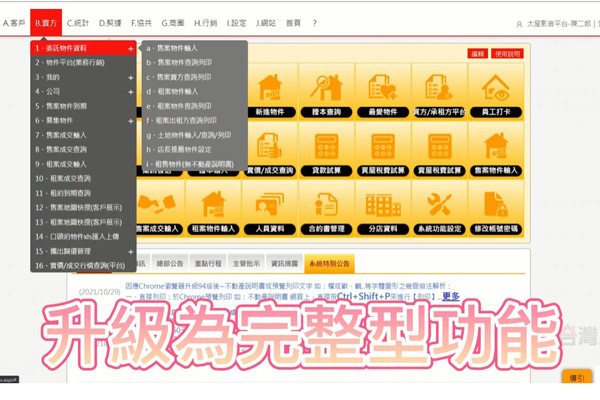Viewport: 600px width, 400px height.
Task: Open the 貸款試算 calculator icon
Action: point(327,148)
